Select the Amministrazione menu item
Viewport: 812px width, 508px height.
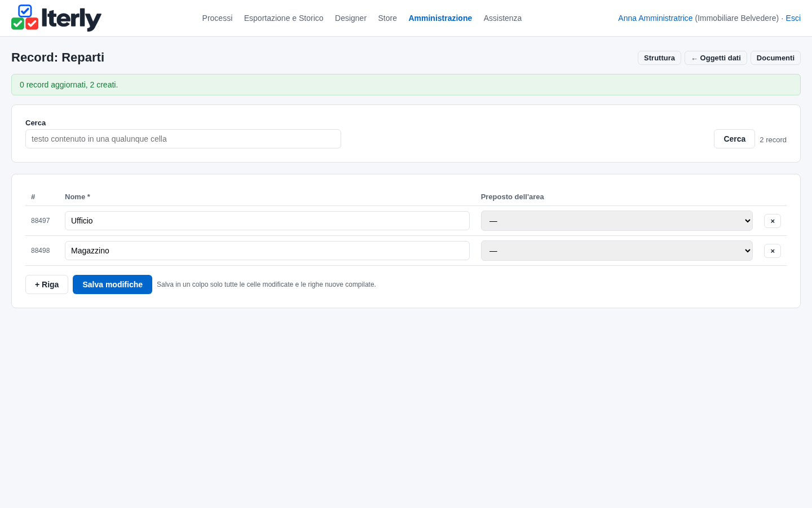pos(440,18)
